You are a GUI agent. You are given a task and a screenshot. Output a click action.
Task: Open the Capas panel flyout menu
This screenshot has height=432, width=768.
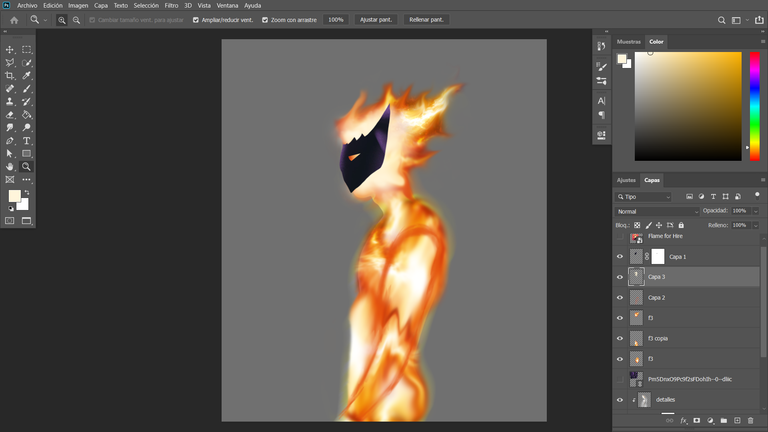pos(763,180)
